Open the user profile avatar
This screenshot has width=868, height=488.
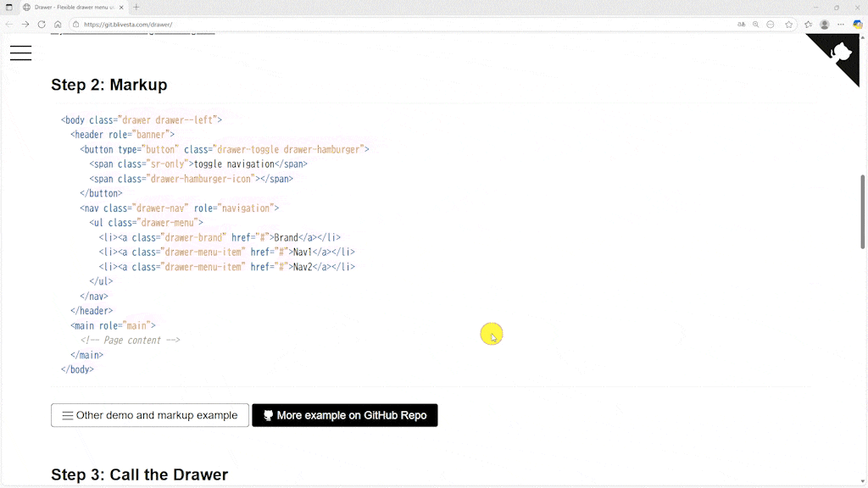click(824, 25)
